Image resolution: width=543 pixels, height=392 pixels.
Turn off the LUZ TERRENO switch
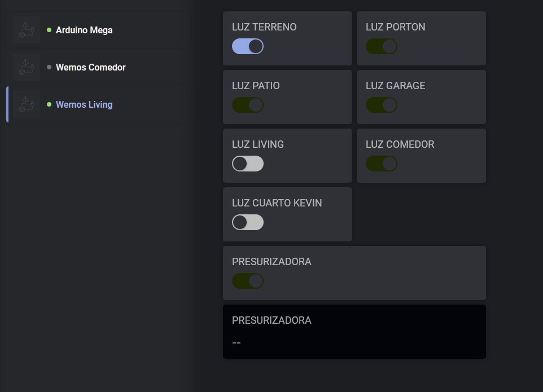click(x=248, y=46)
